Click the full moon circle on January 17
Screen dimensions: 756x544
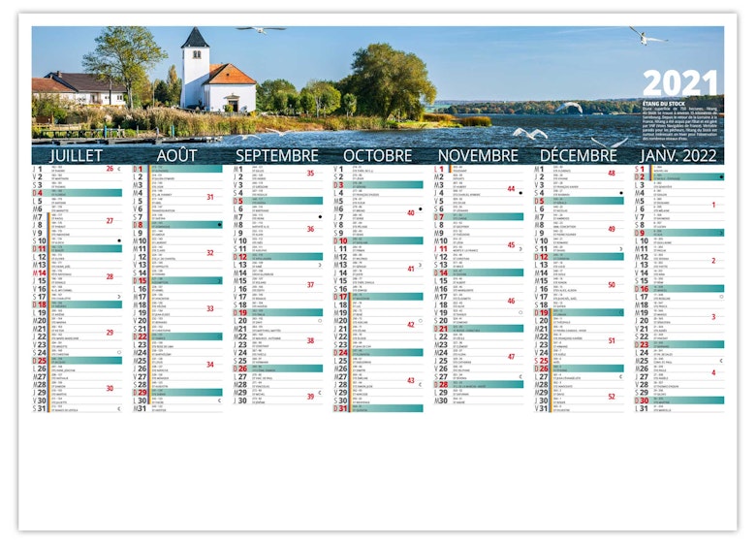click(x=721, y=297)
